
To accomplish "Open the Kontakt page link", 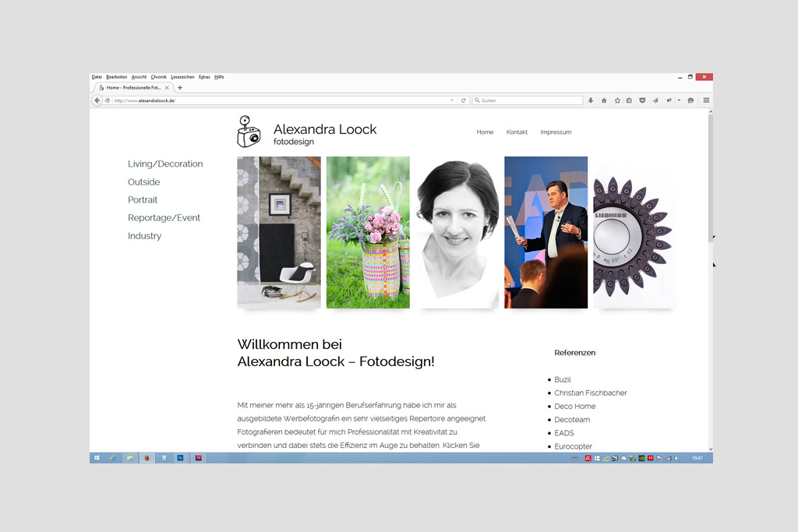I will pyautogui.click(x=517, y=132).
